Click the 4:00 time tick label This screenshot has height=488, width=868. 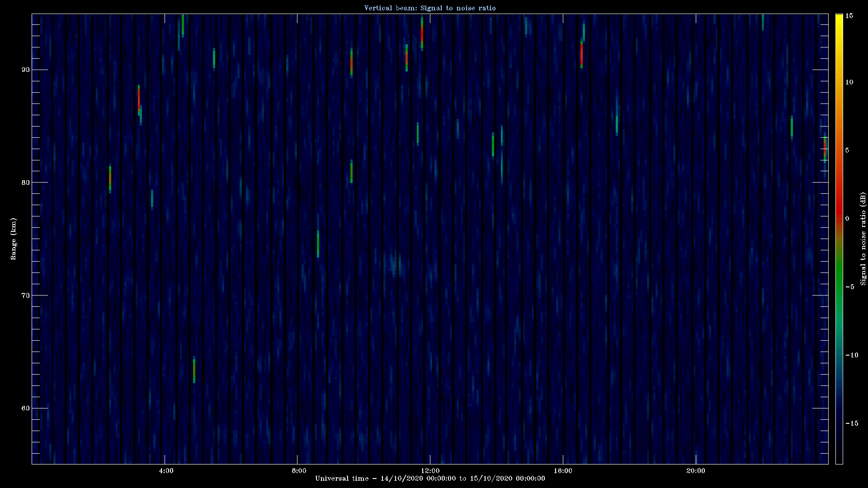(166, 471)
